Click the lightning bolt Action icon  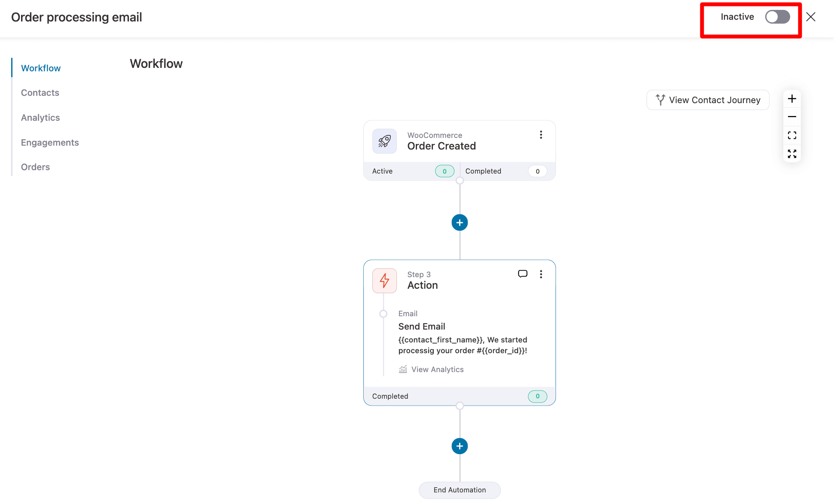coord(384,281)
